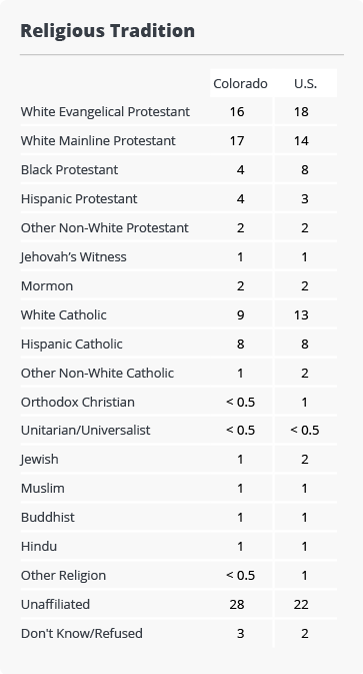Click the White Evangelical Protestant row label
The height and width of the screenshot is (674, 363).
coord(105,112)
